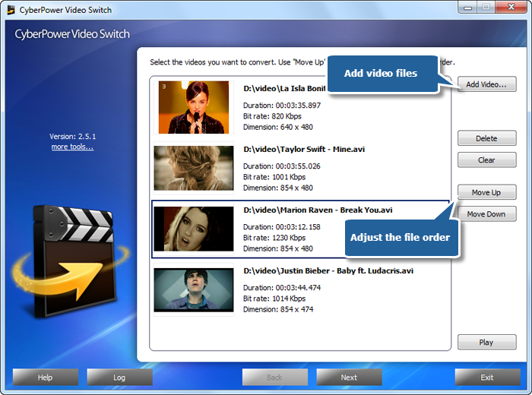This screenshot has width=532, height=395.
Task: Open the Help page
Action: point(46,377)
